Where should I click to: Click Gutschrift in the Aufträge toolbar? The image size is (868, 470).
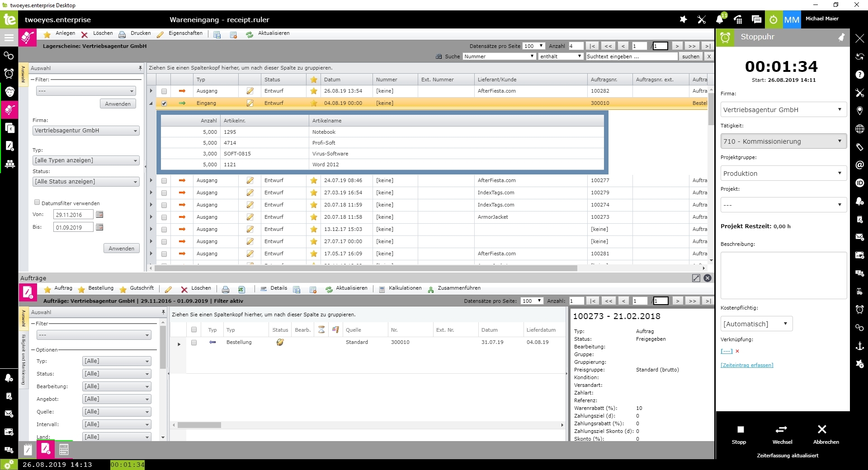click(x=142, y=288)
